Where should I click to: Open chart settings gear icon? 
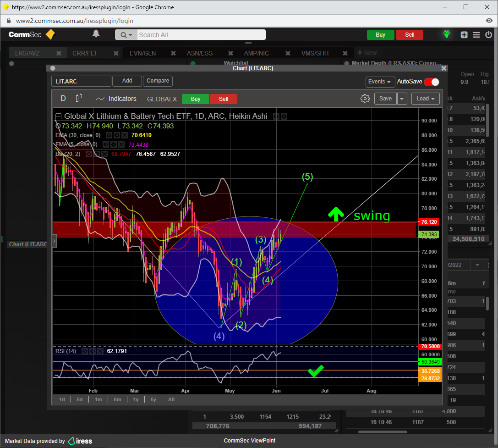point(365,99)
